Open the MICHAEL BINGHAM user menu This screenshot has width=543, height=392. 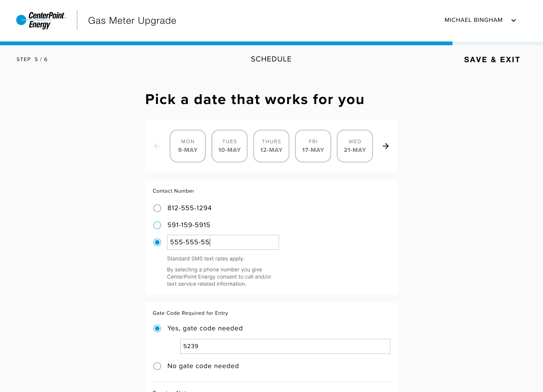click(x=473, y=20)
